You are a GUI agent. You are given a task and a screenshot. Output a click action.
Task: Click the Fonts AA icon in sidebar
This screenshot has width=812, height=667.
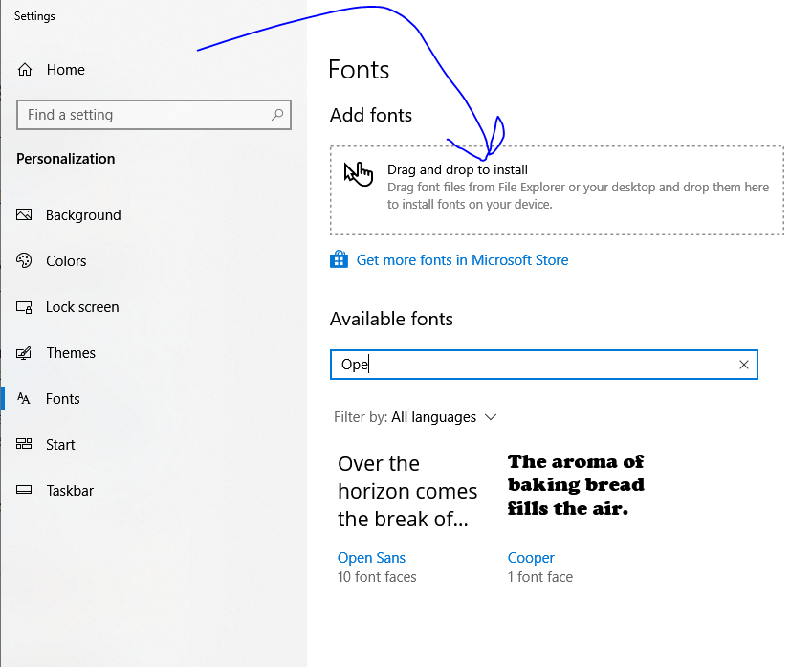[25, 399]
